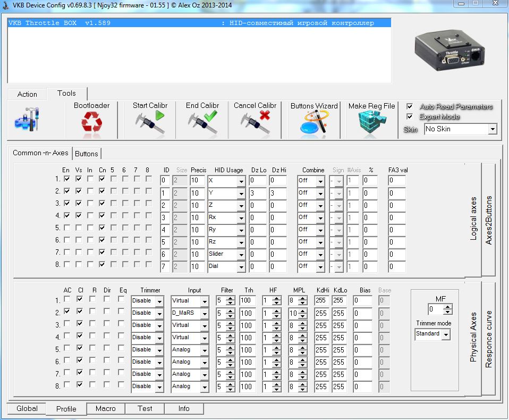Viewport: 509px width, 420px height.
Task: Enable logical axis 5 En checkbox
Action: pyautogui.click(x=66, y=228)
